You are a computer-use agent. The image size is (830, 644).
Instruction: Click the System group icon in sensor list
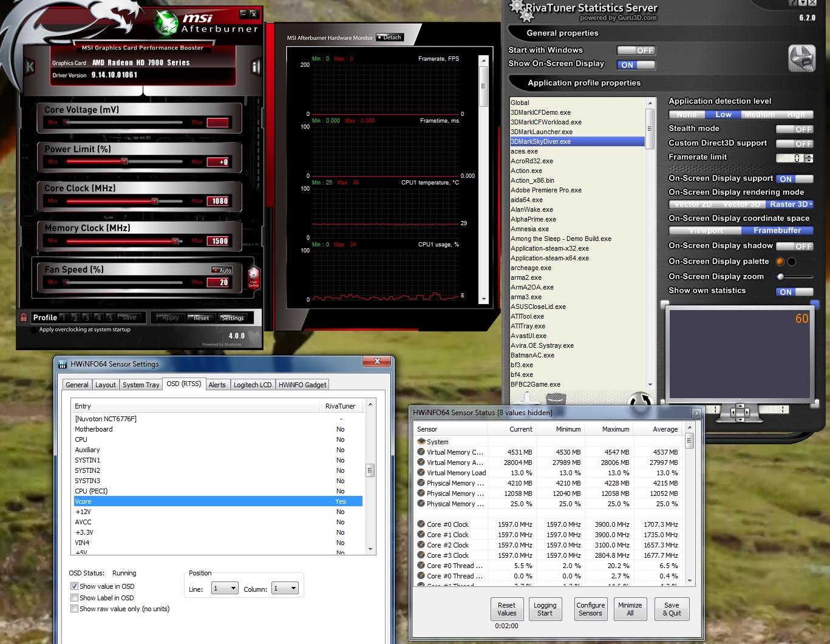pyautogui.click(x=421, y=441)
